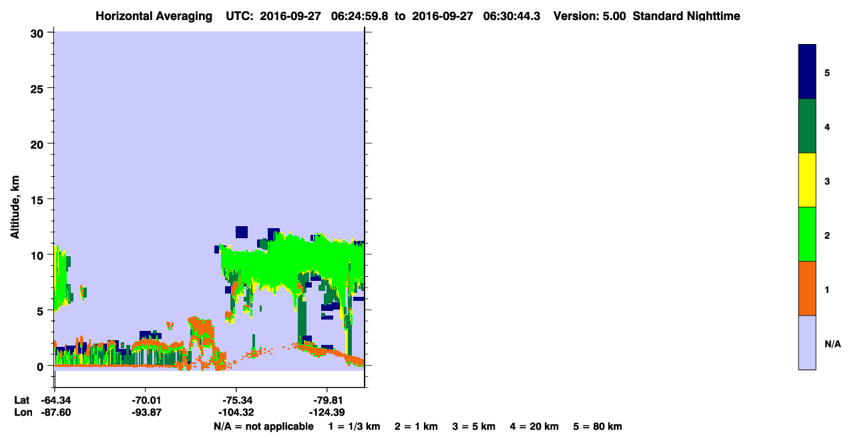Click the colorbar label '3'
Viewport: 868px width, 445px height.
827,181
